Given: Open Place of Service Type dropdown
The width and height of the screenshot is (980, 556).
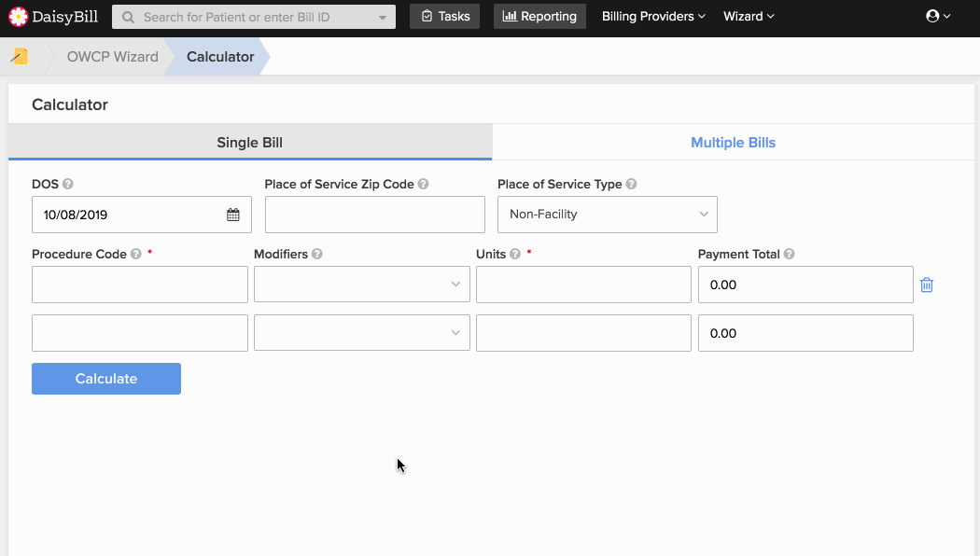Looking at the screenshot, I should coord(608,215).
